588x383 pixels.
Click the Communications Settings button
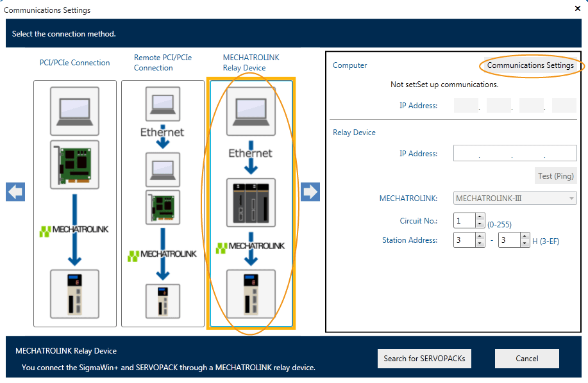tap(530, 65)
